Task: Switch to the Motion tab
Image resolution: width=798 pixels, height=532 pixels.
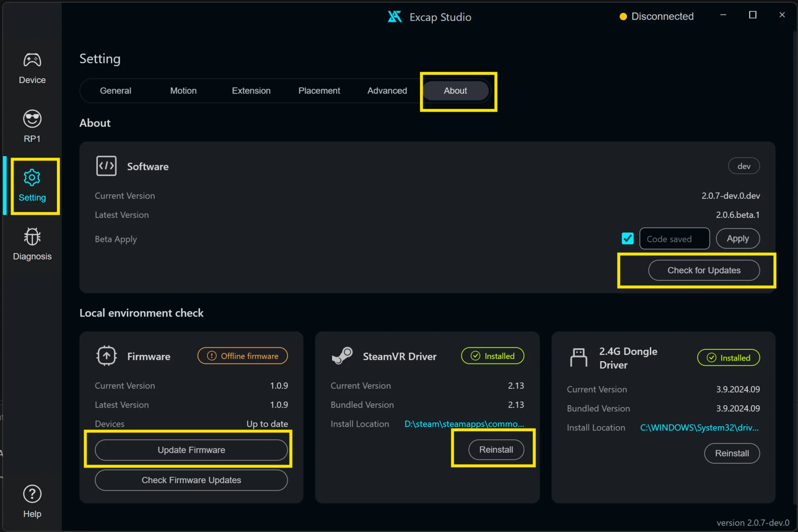Action: click(x=183, y=91)
